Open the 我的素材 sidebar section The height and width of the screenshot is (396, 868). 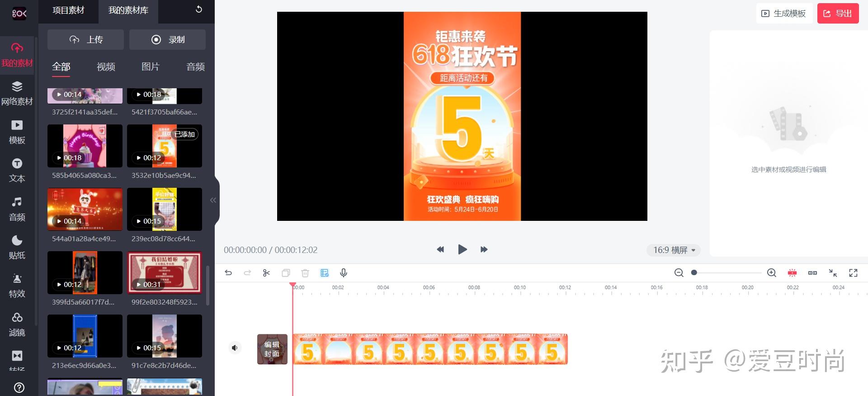coord(17,55)
